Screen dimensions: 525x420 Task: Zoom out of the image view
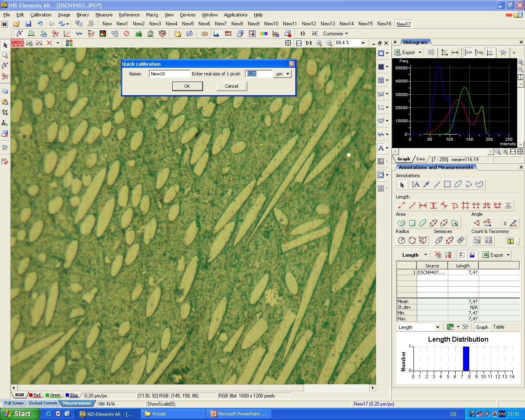click(329, 43)
